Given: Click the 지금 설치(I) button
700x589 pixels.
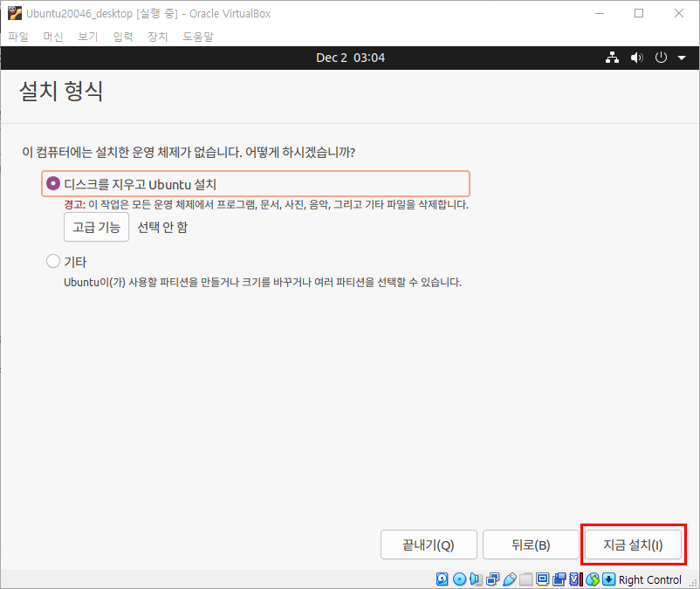Looking at the screenshot, I should (x=633, y=544).
